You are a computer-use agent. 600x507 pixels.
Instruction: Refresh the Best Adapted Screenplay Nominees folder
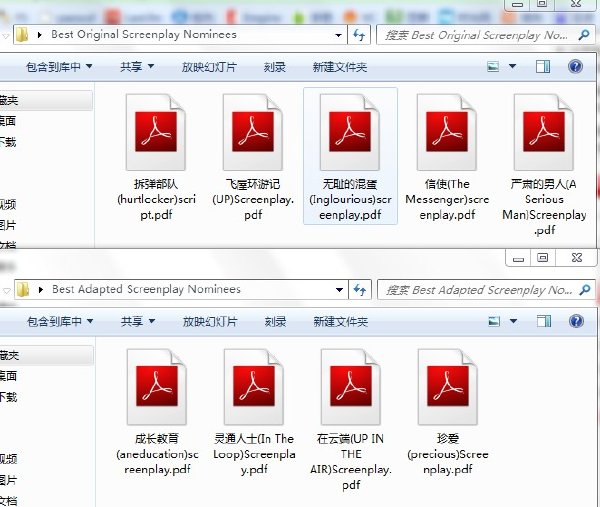pos(360,290)
